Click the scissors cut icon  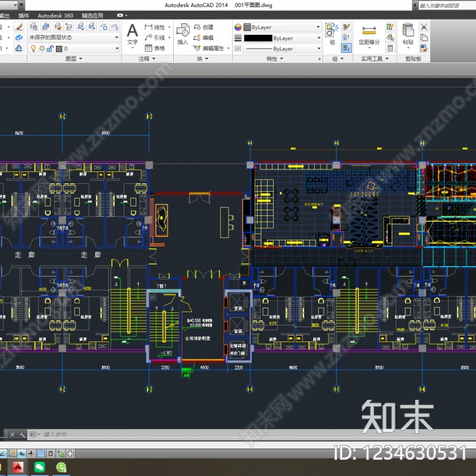(x=424, y=27)
